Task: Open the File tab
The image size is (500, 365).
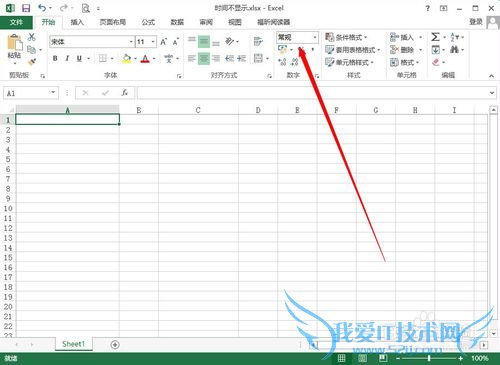Action: coord(16,22)
